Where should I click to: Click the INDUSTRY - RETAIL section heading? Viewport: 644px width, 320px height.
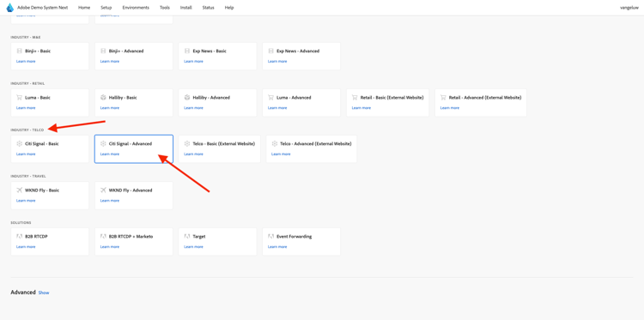pos(27,84)
